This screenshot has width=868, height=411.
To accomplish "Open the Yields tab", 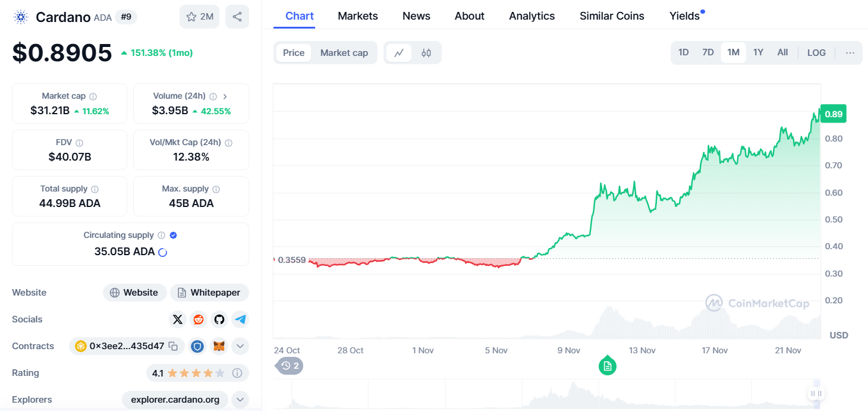I will tap(685, 16).
